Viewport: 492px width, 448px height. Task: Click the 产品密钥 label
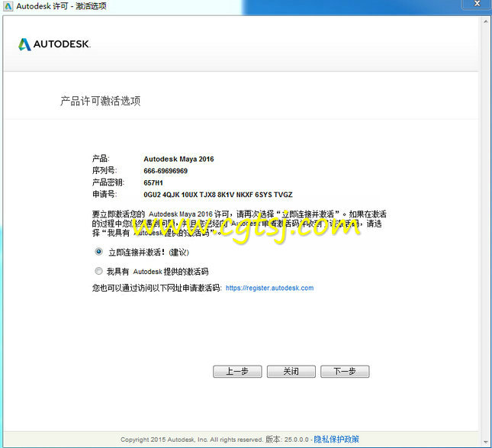(x=108, y=182)
